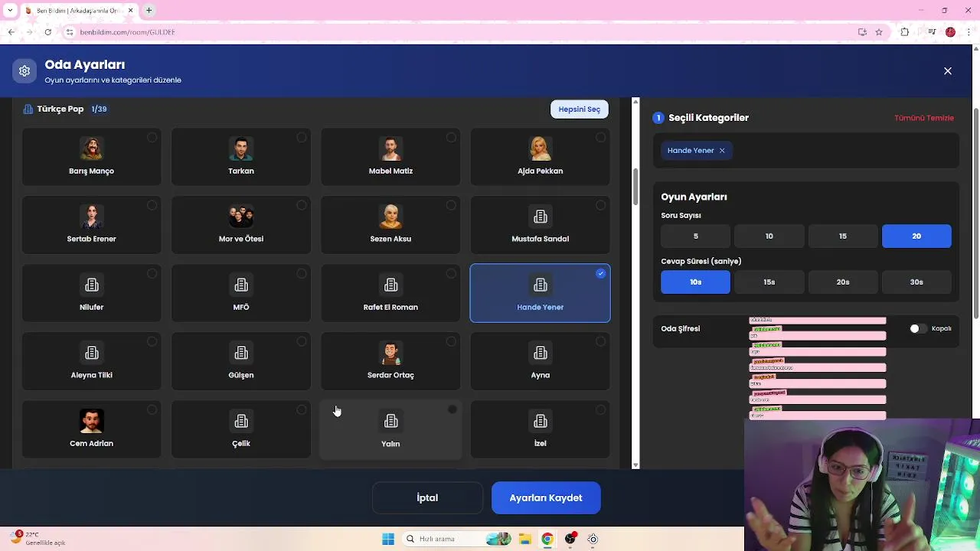Click Ajda Pekkan avatar icon

541,148
